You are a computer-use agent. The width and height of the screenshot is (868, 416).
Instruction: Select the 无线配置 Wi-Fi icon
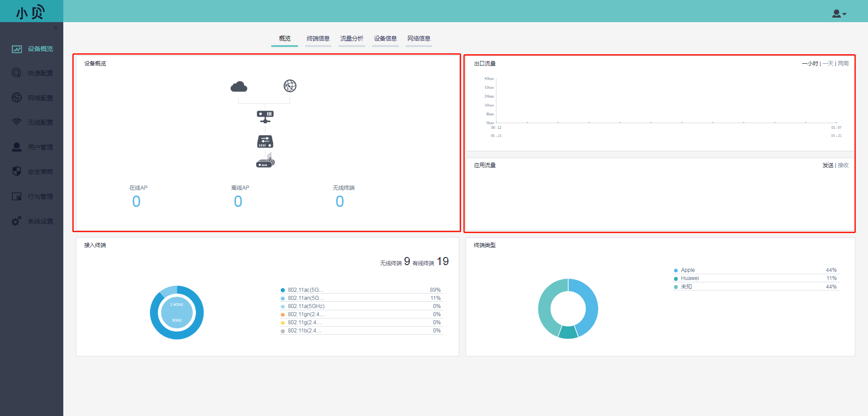pyautogui.click(x=17, y=122)
